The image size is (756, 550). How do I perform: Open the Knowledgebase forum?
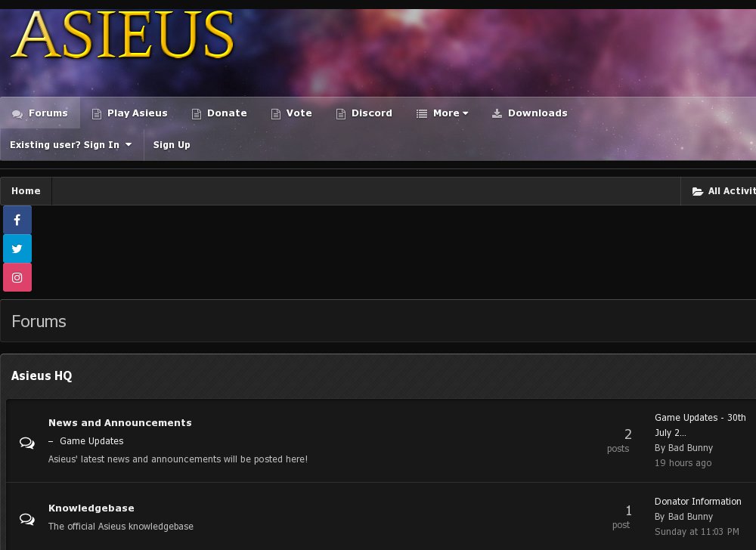(x=91, y=508)
